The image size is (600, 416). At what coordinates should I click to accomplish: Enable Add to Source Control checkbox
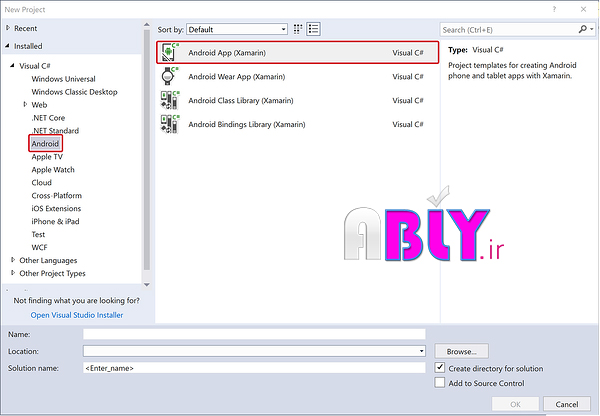pos(440,383)
